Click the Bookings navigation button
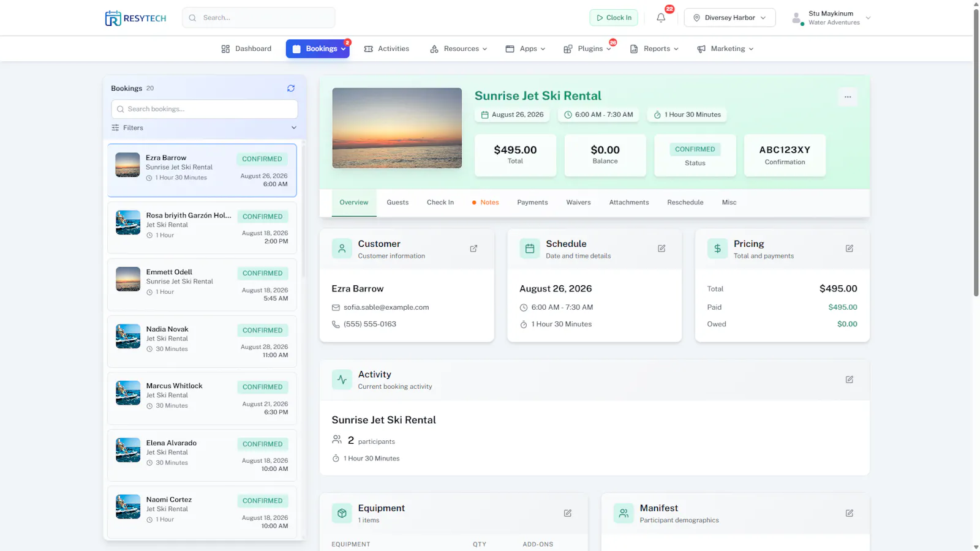This screenshot has height=551, width=980. pyautogui.click(x=317, y=49)
